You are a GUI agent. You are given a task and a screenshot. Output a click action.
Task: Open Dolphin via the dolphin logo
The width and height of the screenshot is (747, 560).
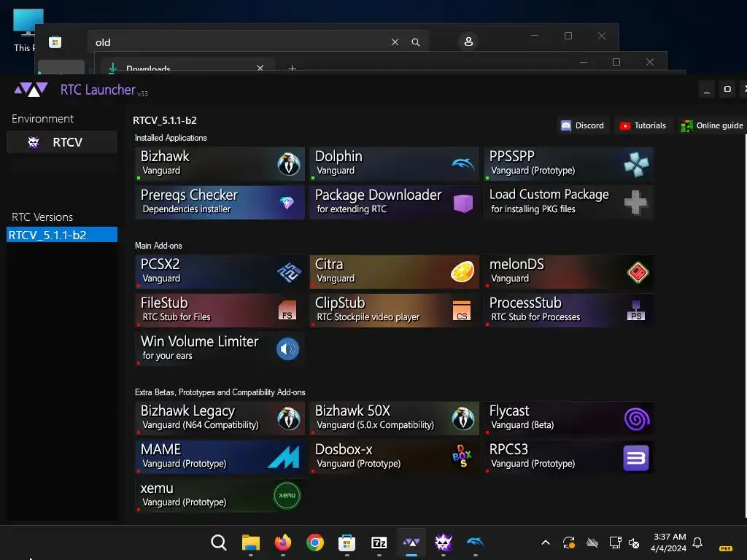click(463, 164)
